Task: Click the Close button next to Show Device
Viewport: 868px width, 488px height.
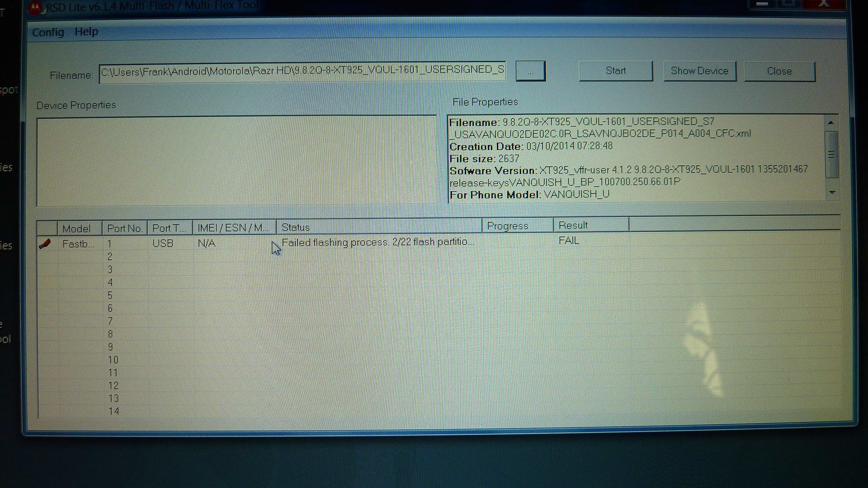Action: coord(779,71)
